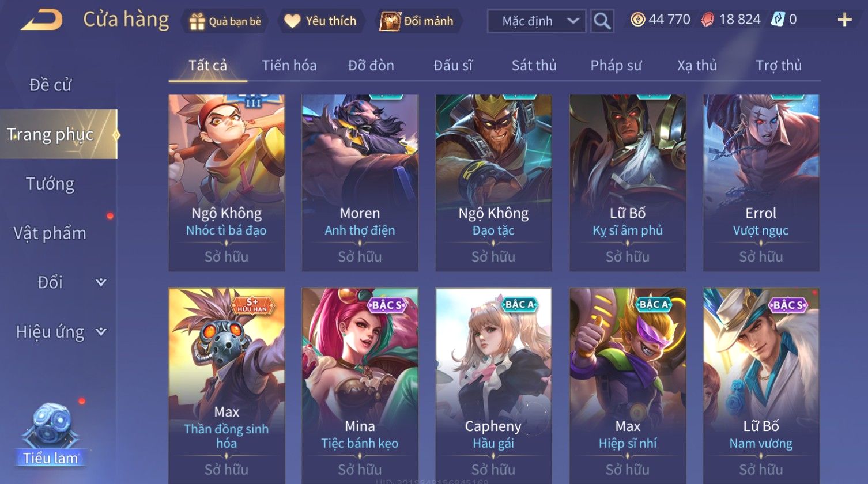868x484 pixels.
Task: Open the search magnifier icon
Action: (x=602, y=21)
